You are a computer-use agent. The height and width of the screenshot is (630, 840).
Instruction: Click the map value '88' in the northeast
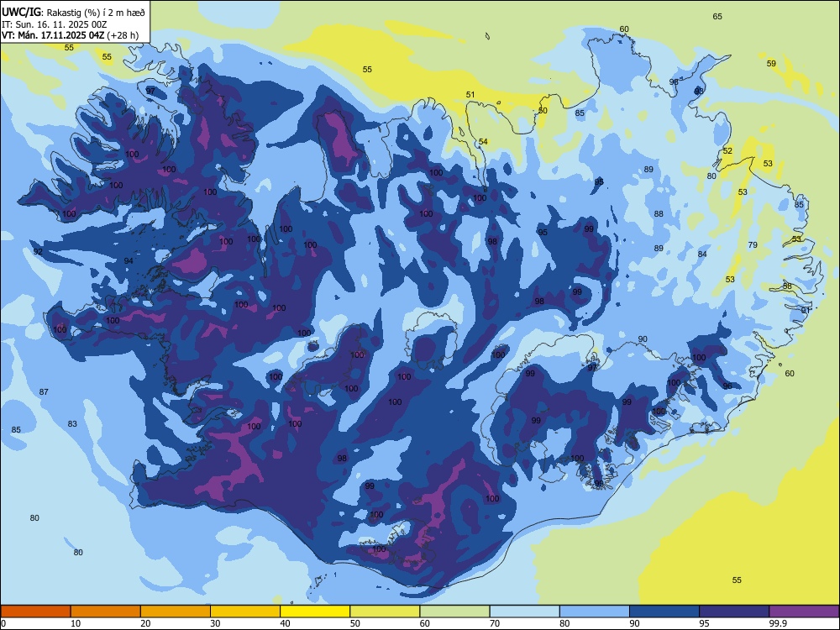point(659,213)
